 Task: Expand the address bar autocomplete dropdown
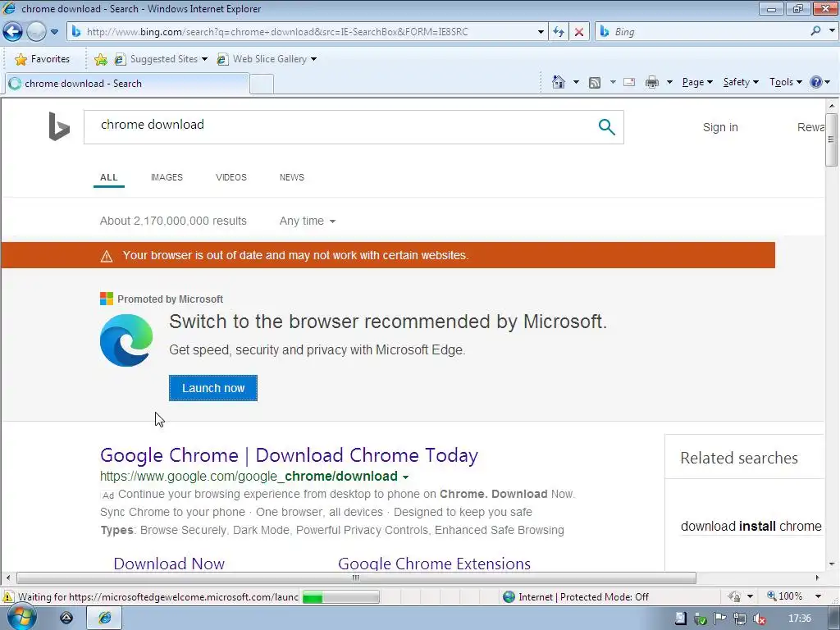coord(541,32)
